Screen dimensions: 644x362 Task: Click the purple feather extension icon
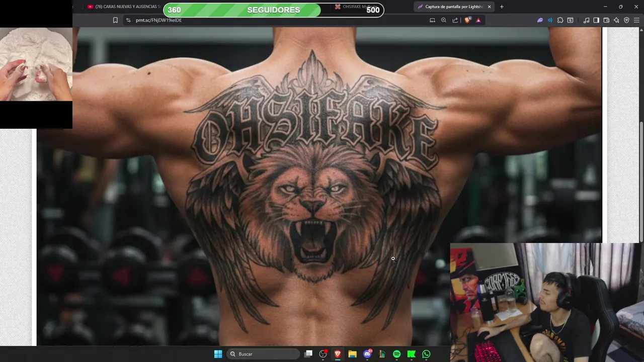click(x=540, y=20)
